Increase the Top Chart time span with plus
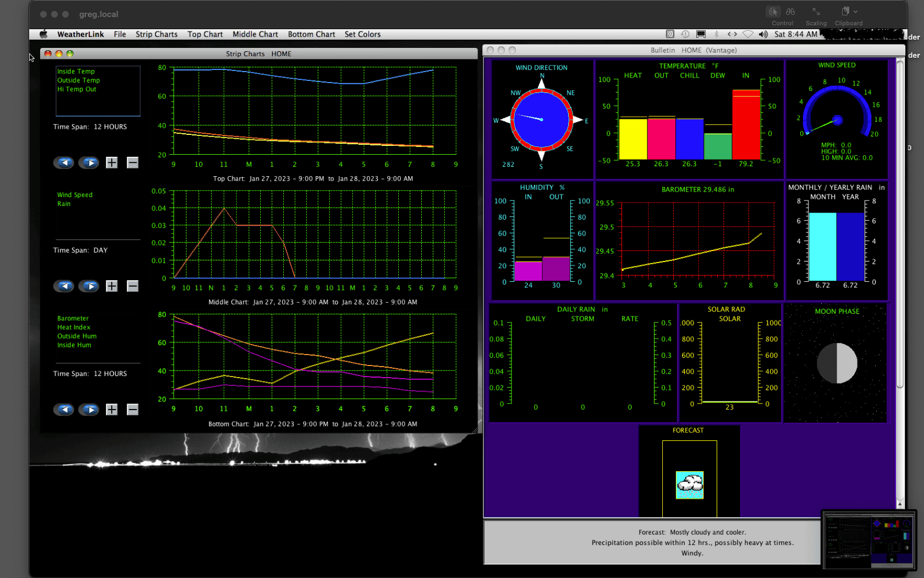 [112, 162]
